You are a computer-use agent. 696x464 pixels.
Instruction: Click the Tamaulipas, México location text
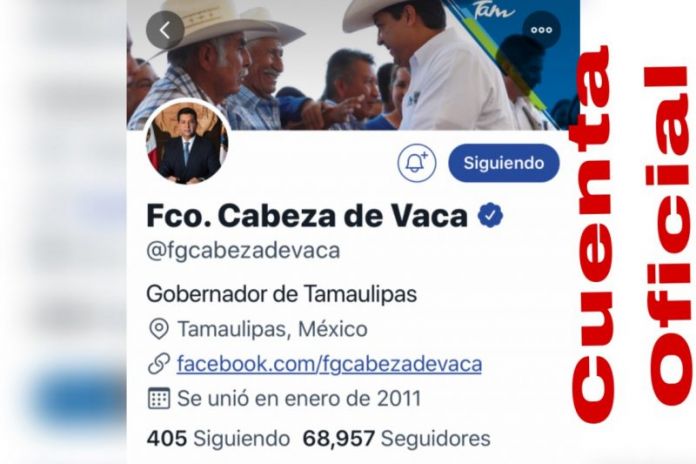[273, 329]
